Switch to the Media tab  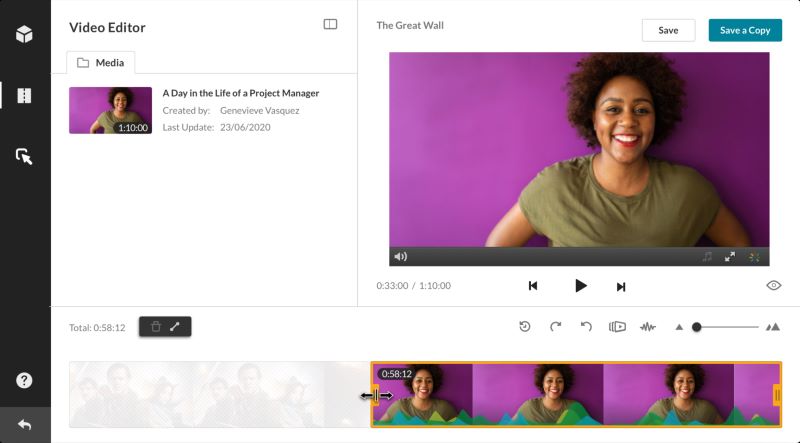click(101, 62)
